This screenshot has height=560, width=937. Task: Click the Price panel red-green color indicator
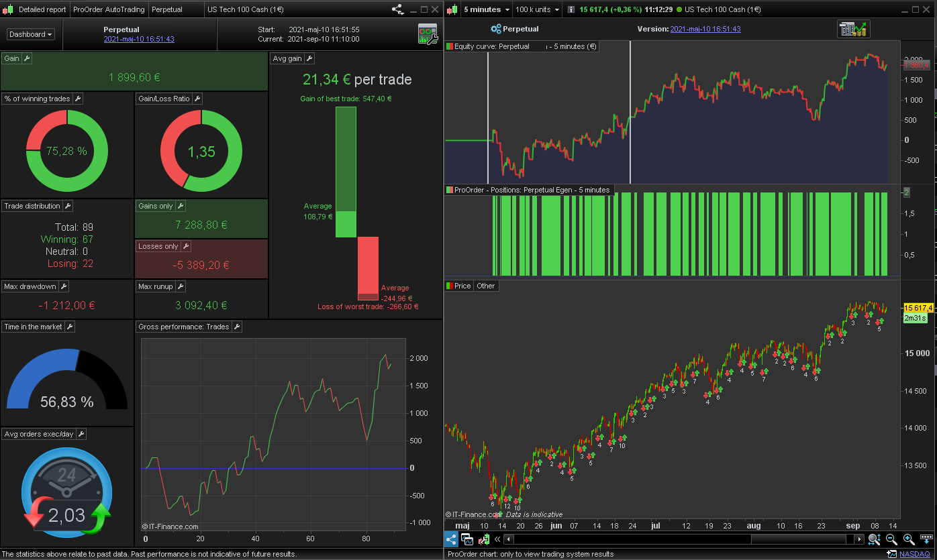click(x=450, y=286)
